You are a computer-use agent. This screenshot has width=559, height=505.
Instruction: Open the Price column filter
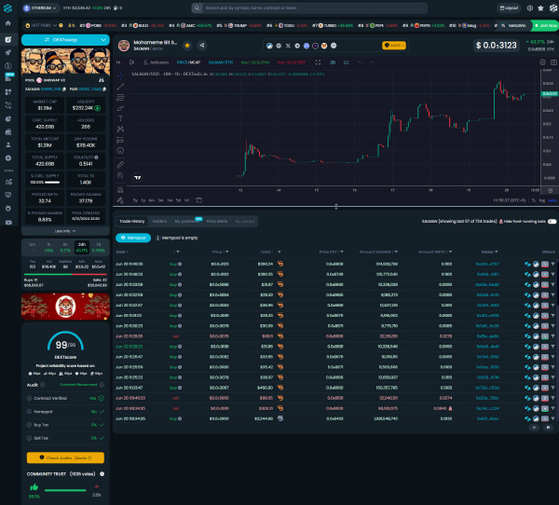227,252
